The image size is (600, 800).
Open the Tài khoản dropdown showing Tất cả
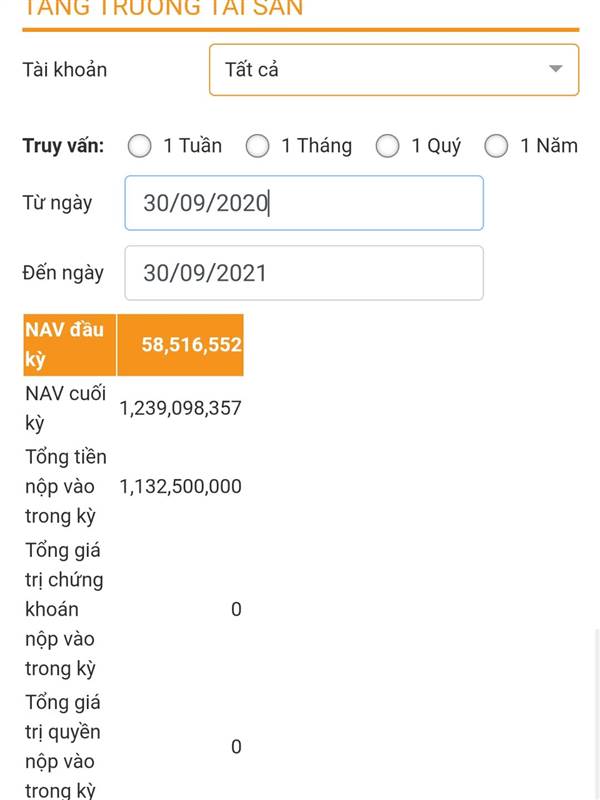point(380,70)
